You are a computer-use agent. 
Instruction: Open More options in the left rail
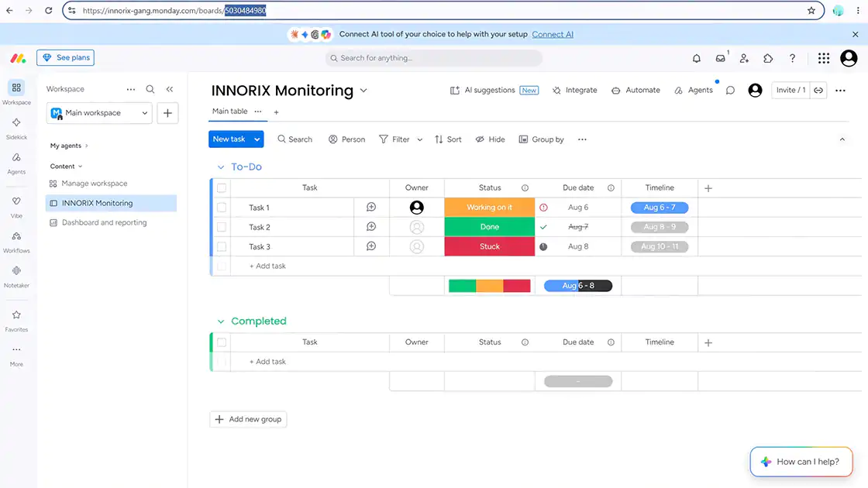click(x=16, y=356)
